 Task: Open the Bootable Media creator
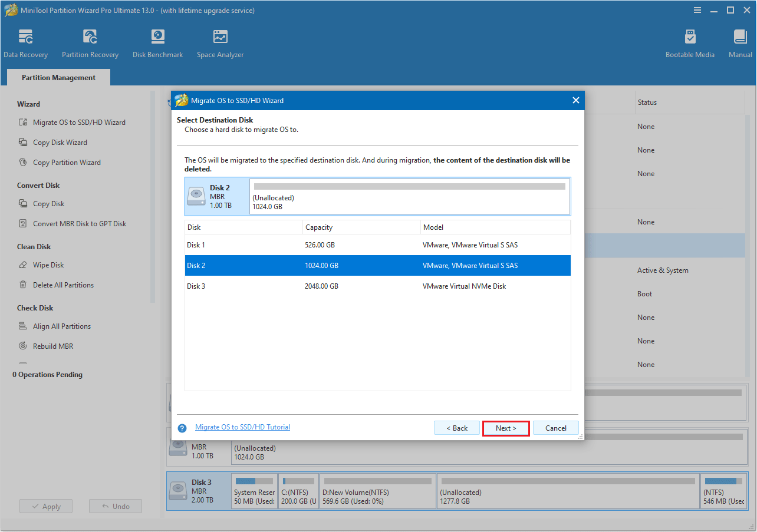point(690,42)
